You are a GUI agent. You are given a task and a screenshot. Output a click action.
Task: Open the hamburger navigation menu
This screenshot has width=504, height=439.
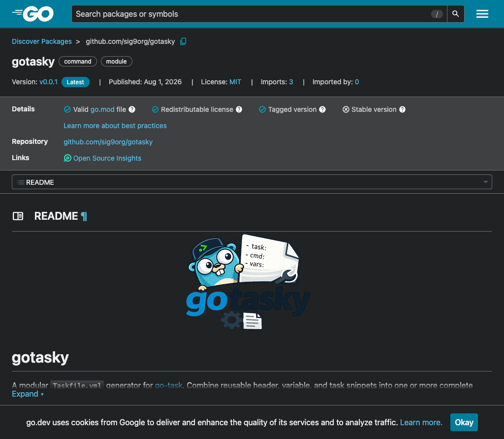click(482, 14)
